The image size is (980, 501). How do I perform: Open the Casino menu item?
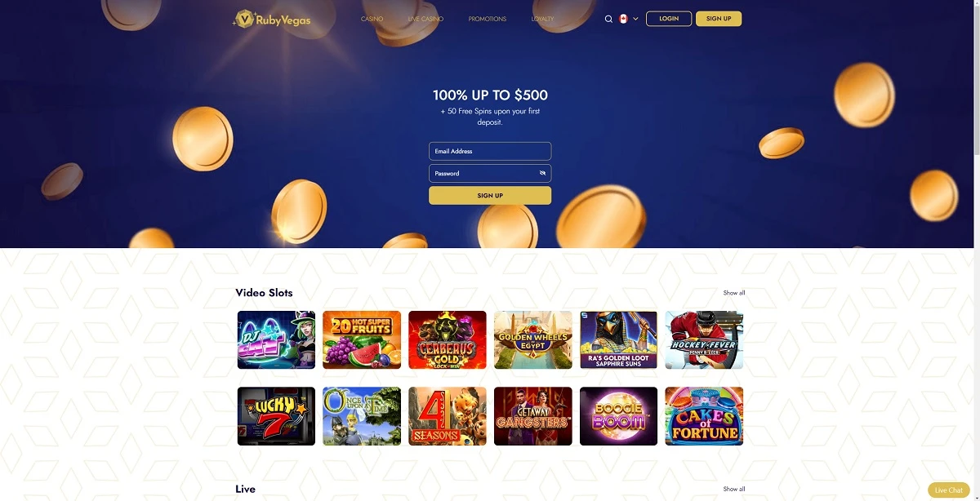pos(372,19)
